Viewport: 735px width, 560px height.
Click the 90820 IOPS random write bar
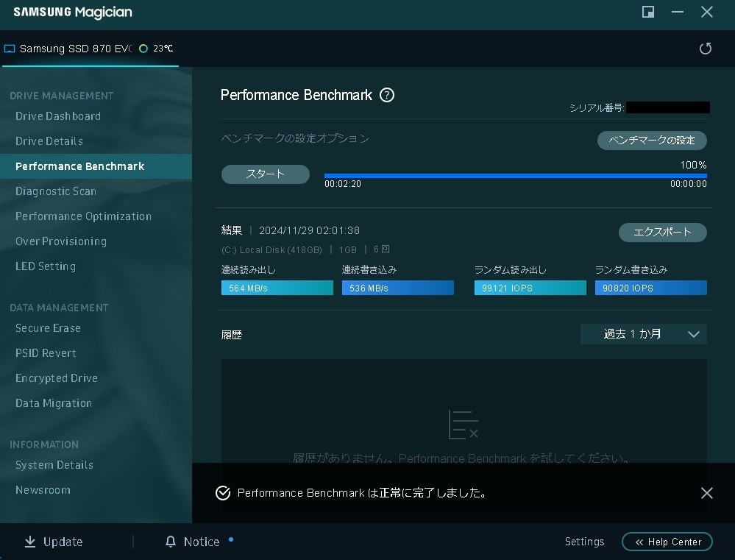650,288
